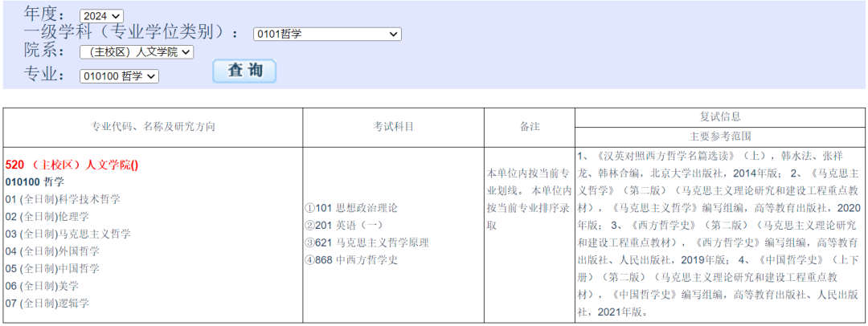Expand the 一级学科 dropdown showing 0101哲学

(326, 34)
